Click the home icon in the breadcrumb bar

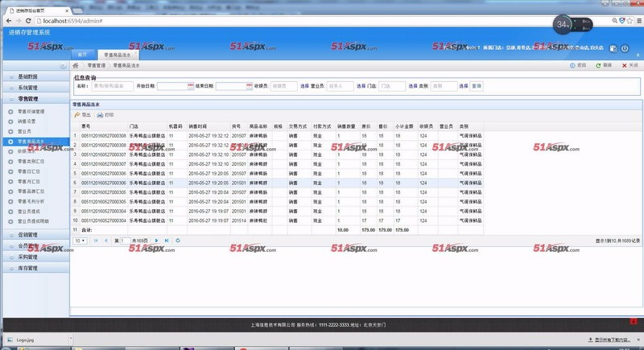[76, 66]
